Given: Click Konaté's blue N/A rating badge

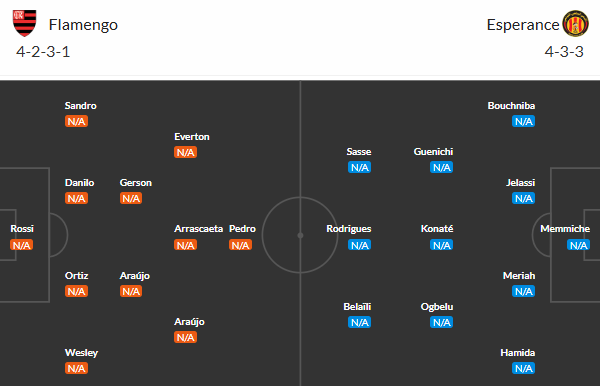Looking at the screenshot, I should 442,245.
